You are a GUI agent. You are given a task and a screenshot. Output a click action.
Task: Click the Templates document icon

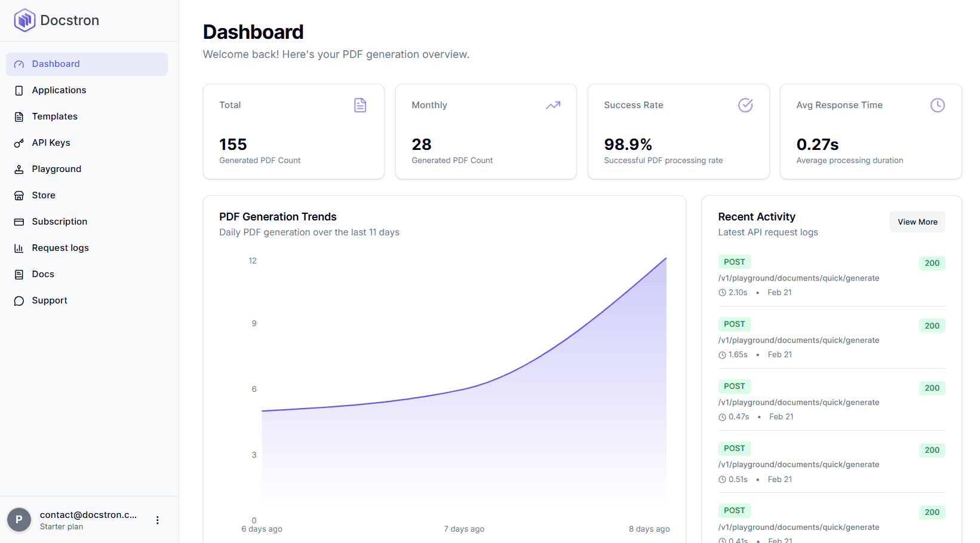tap(19, 117)
